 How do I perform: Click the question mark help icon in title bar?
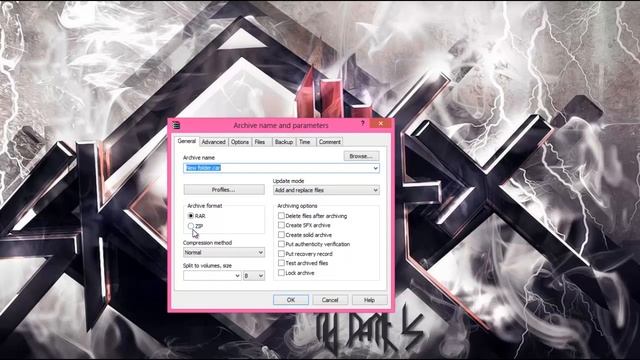click(362, 124)
